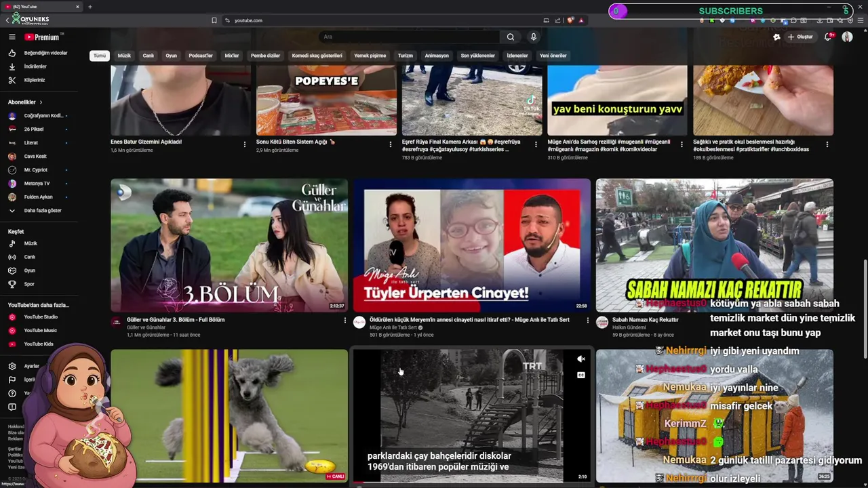Open Spor trophy icon in sidebar
The width and height of the screenshot is (868, 488).
12,284
